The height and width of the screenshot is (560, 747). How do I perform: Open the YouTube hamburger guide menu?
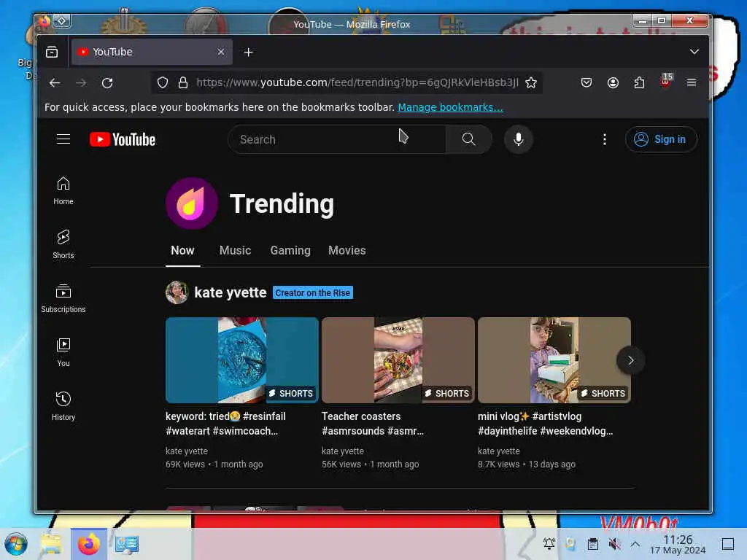(x=63, y=139)
